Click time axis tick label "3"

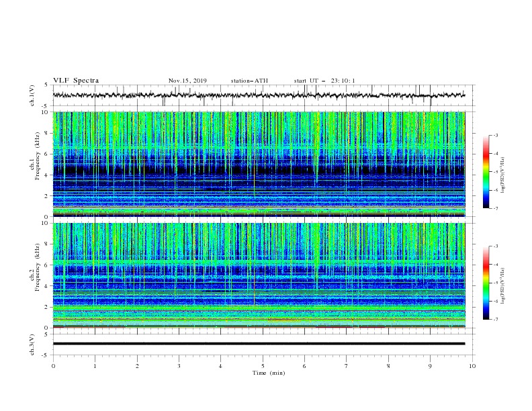coord(179,366)
